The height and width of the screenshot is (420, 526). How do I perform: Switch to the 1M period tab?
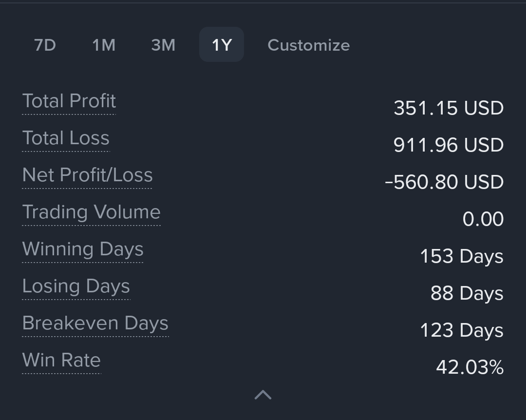tap(104, 45)
